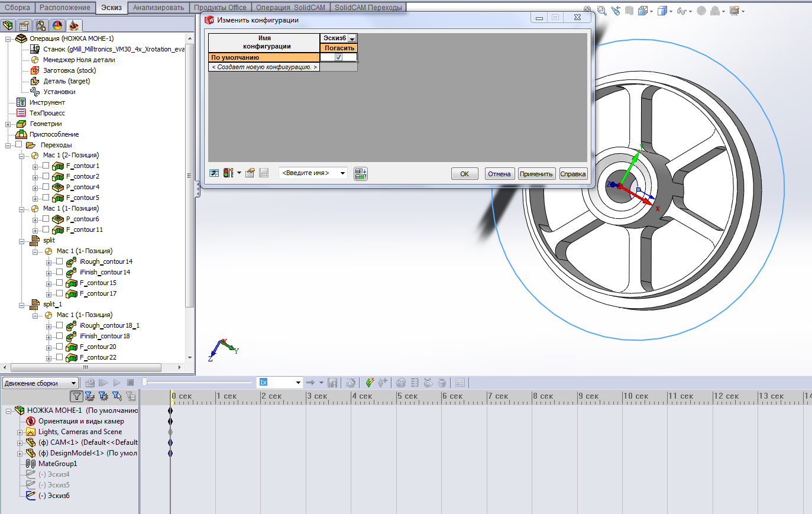Click the Autokey lightning icon

coord(370,383)
